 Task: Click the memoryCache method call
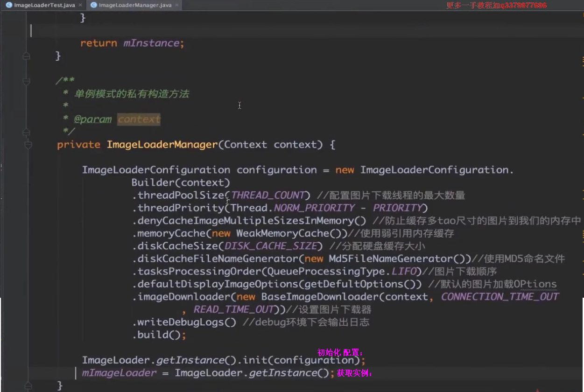click(x=171, y=233)
